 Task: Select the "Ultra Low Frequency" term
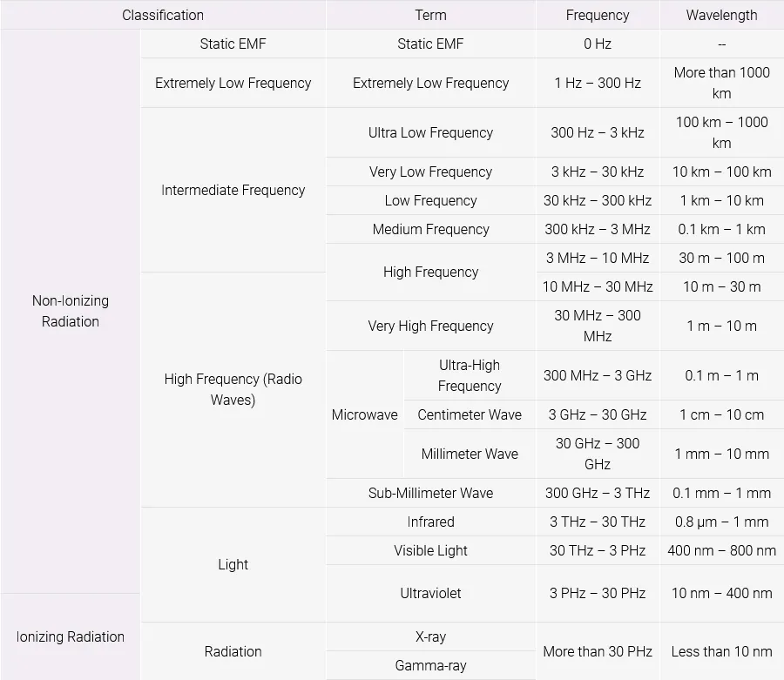click(430, 133)
